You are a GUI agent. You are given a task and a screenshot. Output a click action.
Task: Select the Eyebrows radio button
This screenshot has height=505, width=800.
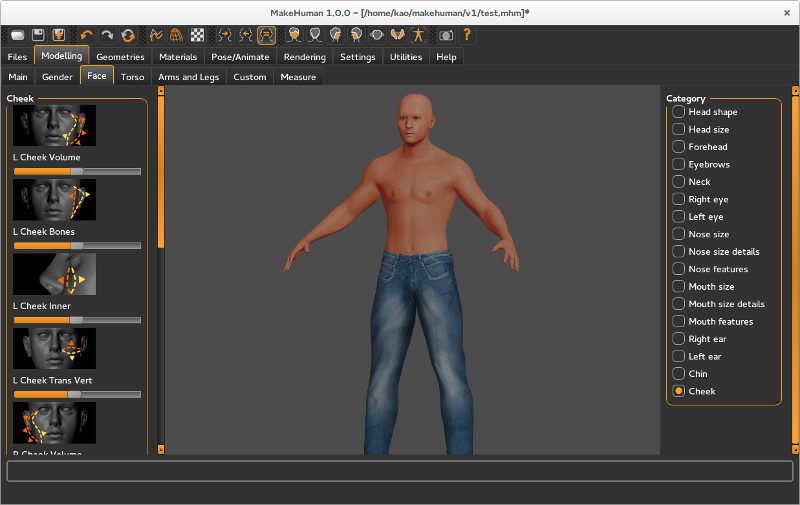pos(679,164)
